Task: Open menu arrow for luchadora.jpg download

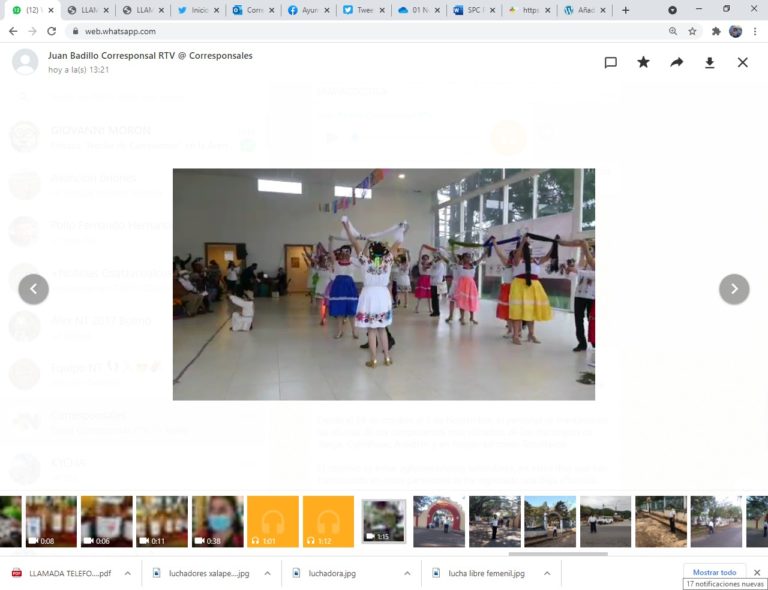Action: [406, 574]
